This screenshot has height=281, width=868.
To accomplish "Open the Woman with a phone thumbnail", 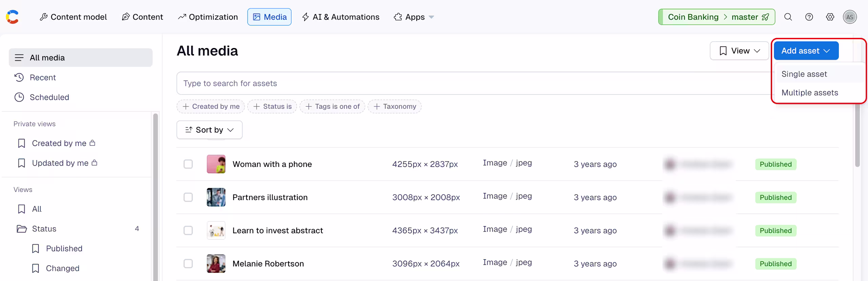I will 216,164.
